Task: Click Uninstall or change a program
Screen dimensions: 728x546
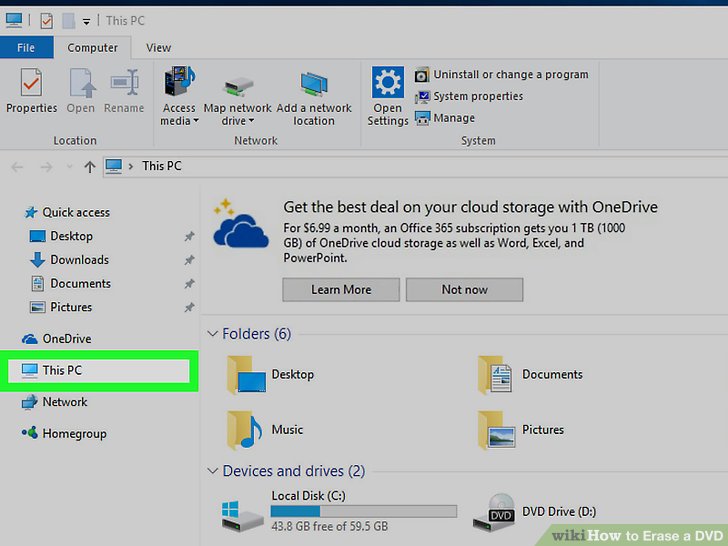Action: [501, 75]
